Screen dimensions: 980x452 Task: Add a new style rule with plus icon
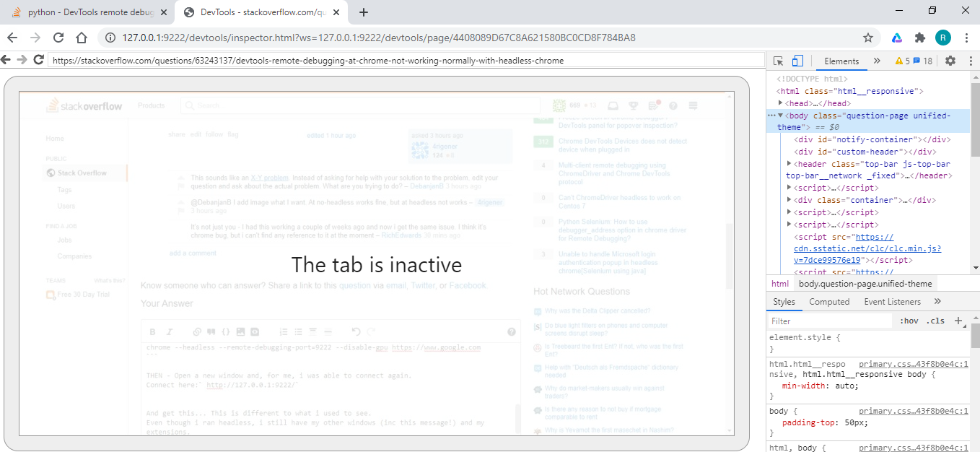coord(958,321)
